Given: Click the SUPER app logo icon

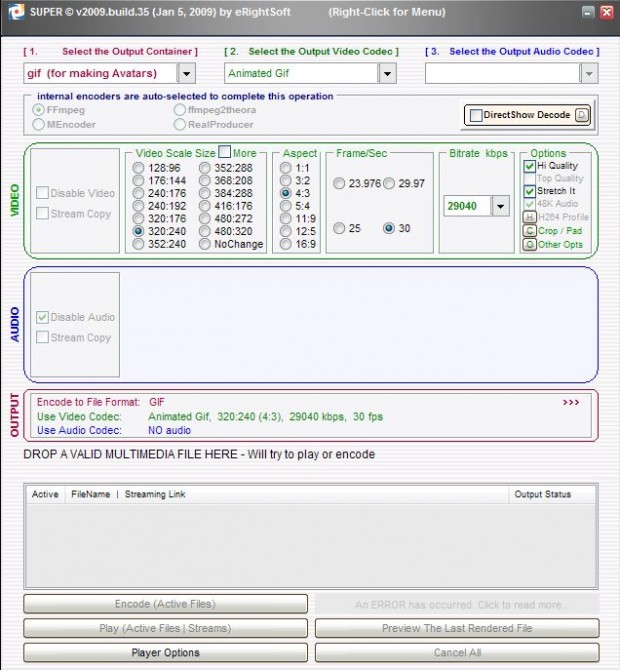Looking at the screenshot, I should (16, 12).
